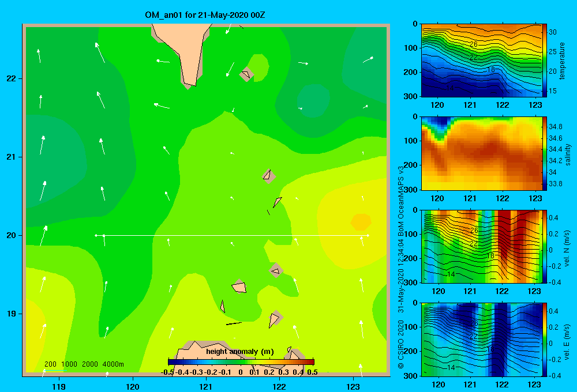Click the "100" depth tick of the temperature plot
Image resolution: width=577 pixels, height=392 pixels.
point(411,48)
